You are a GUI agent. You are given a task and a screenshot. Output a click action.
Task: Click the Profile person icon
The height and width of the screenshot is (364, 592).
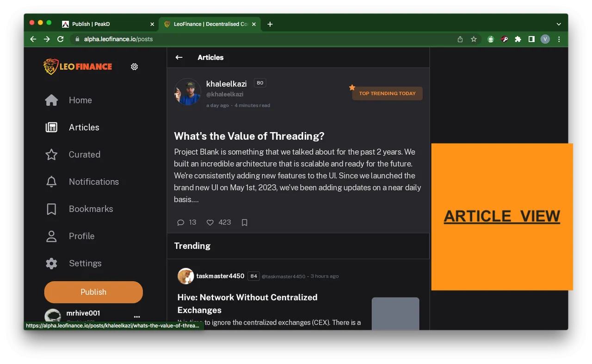point(51,236)
